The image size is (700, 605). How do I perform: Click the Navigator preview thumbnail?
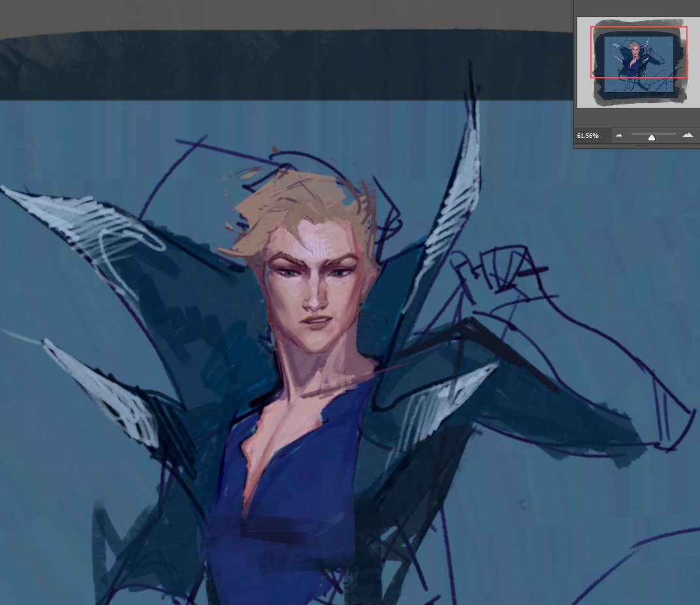pyautogui.click(x=639, y=63)
